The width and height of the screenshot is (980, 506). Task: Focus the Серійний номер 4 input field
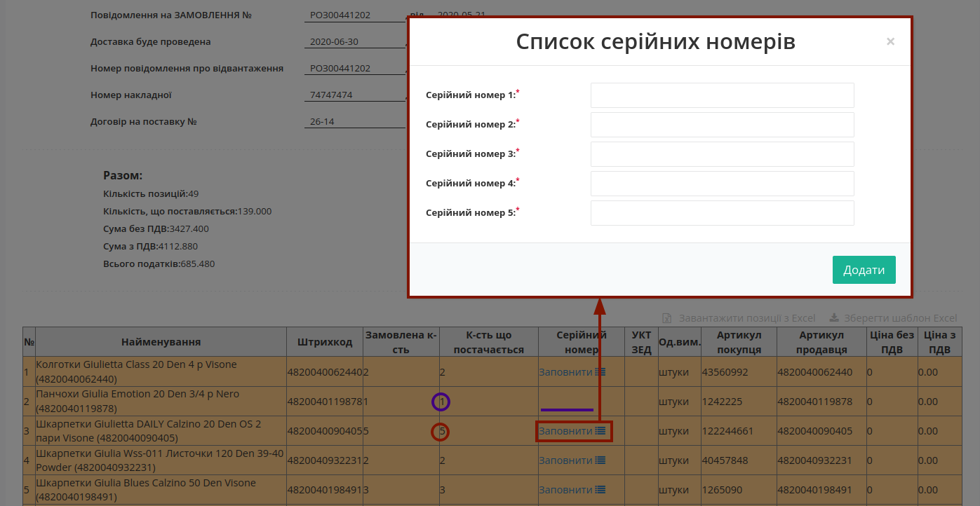(x=722, y=184)
